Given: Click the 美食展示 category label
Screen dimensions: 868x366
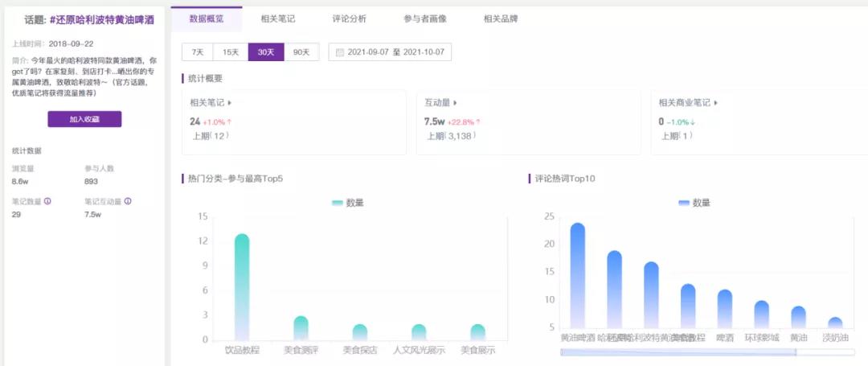Looking at the screenshot, I should coord(477,350).
